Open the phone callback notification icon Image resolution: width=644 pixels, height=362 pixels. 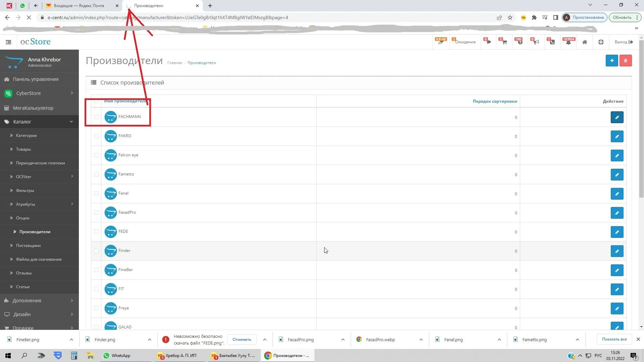coord(552,42)
